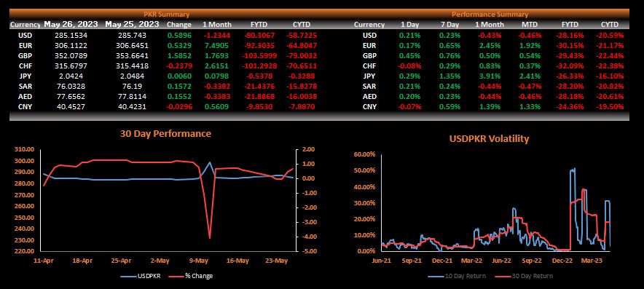644x289 pixels.
Task: Click the 30 Day Return legend entry
Action: click(x=523, y=276)
